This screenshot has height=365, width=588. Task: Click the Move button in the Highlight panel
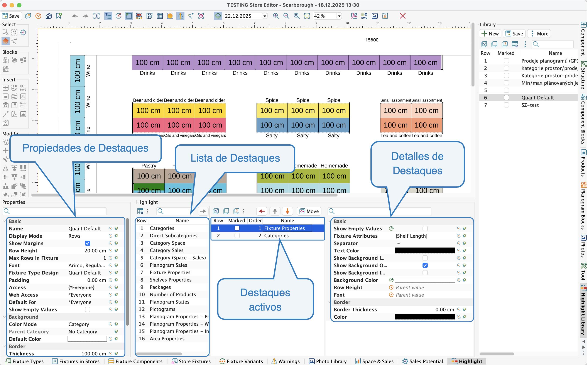click(309, 211)
